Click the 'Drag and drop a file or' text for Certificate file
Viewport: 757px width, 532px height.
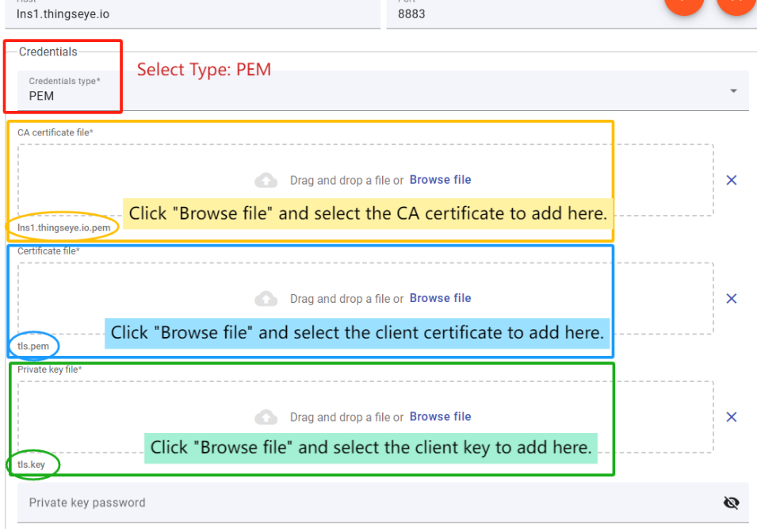346,299
